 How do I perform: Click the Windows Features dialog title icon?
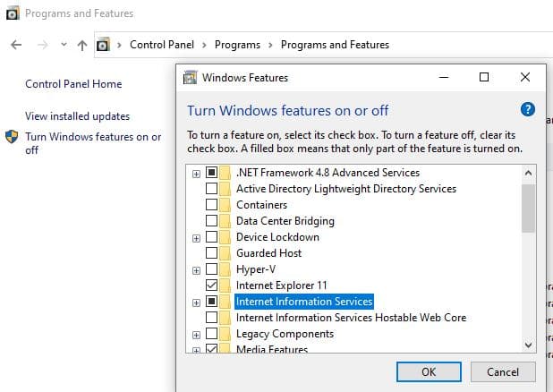point(190,78)
